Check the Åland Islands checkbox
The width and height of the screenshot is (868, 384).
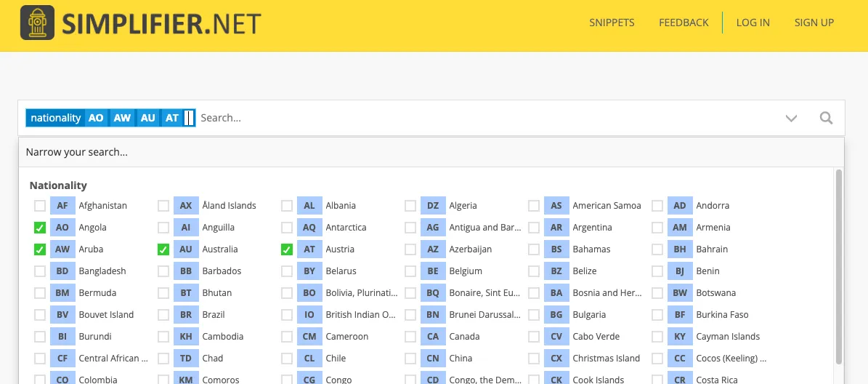click(163, 206)
